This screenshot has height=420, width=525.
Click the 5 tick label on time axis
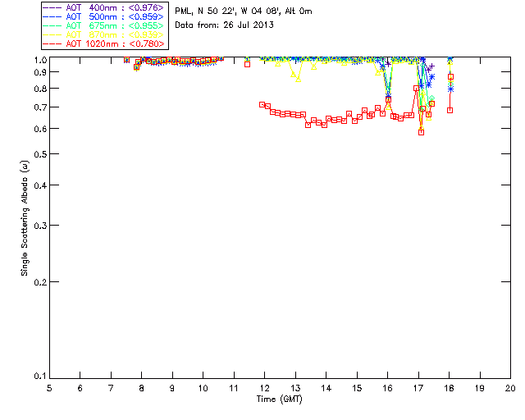[x=49, y=388]
